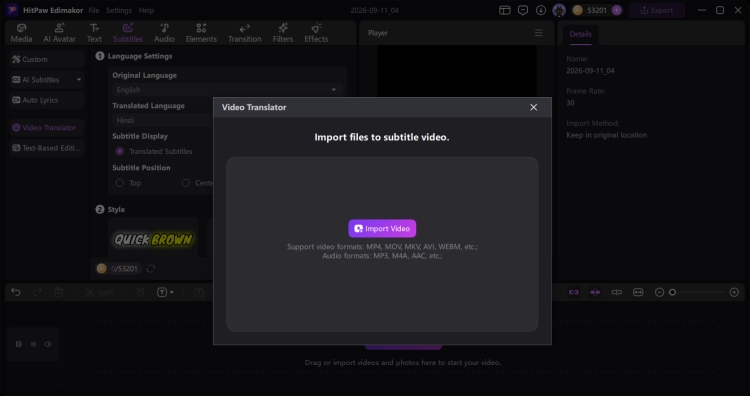Click the layout switch icon
Screen dimensions: 750x396
505,10
